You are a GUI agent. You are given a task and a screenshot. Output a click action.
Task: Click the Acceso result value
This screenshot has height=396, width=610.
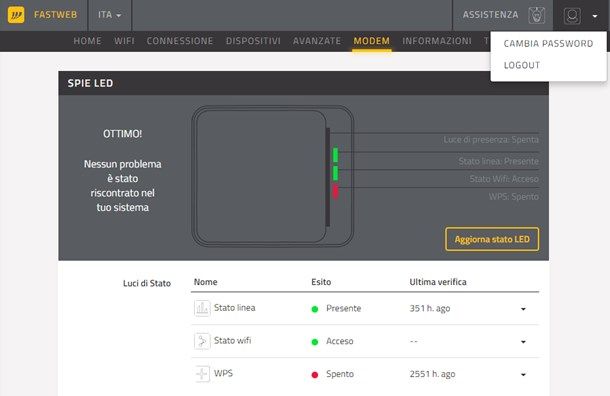340,341
